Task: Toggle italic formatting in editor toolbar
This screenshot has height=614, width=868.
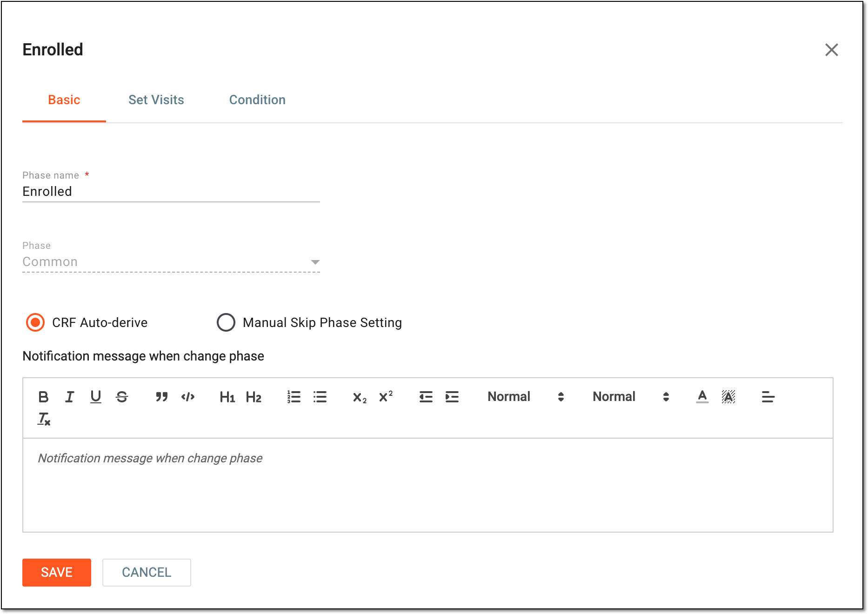Action: (69, 397)
